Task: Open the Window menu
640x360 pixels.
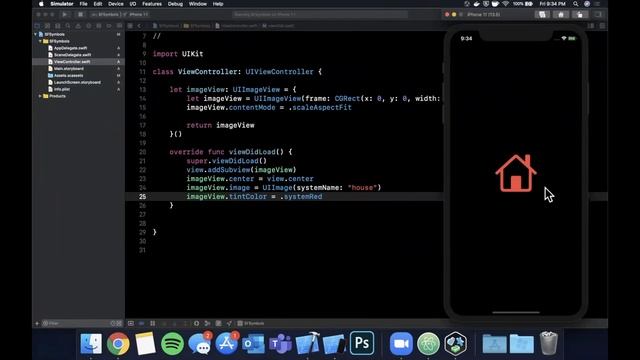Action: pos(198,4)
